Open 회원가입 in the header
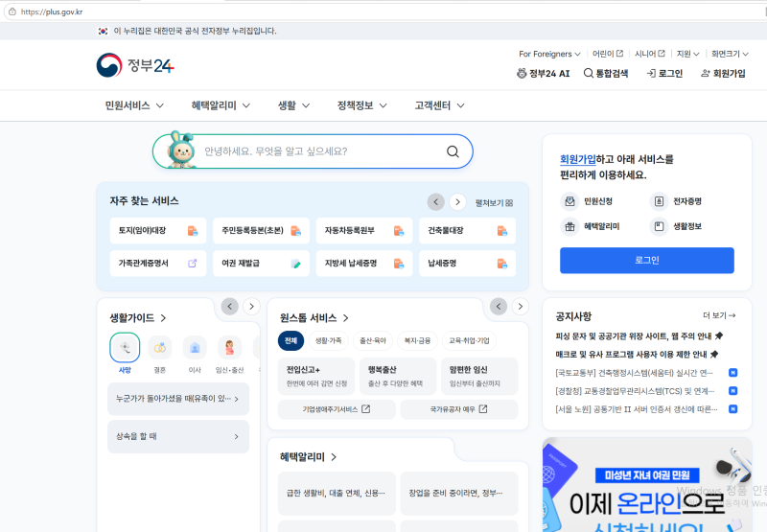Viewport: 767px width, 532px height. [x=723, y=74]
